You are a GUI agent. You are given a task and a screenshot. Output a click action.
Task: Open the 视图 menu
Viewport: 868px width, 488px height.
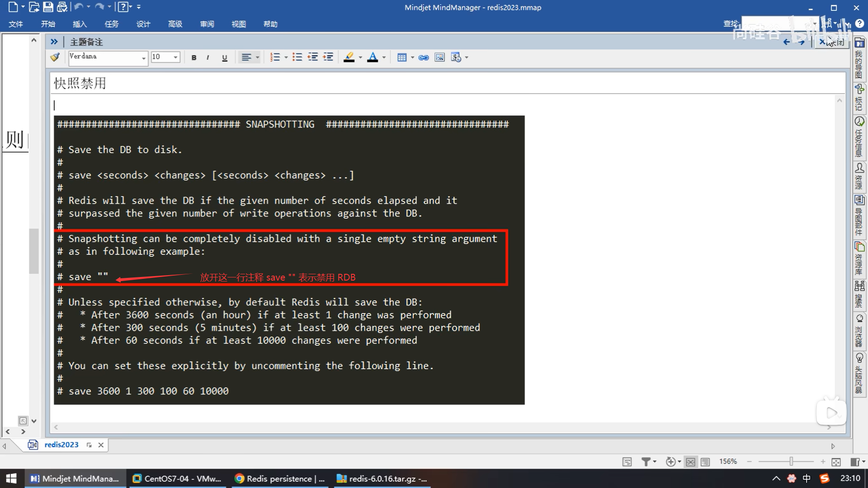pyautogui.click(x=239, y=24)
